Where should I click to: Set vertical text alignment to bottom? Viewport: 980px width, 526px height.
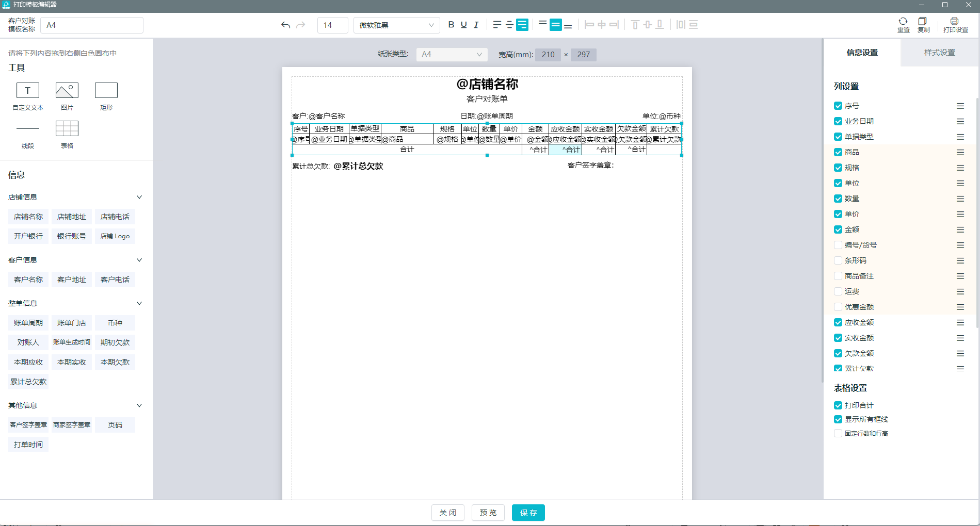point(568,25)
